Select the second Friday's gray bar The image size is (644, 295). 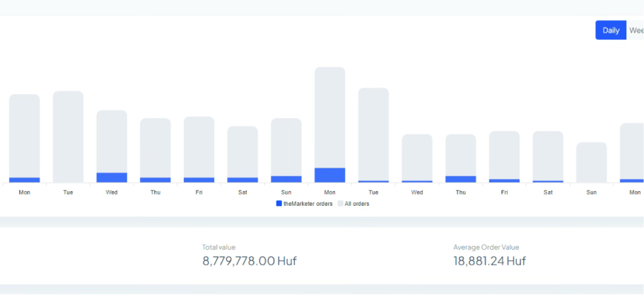pyautogui.click(x=504, y=154)
